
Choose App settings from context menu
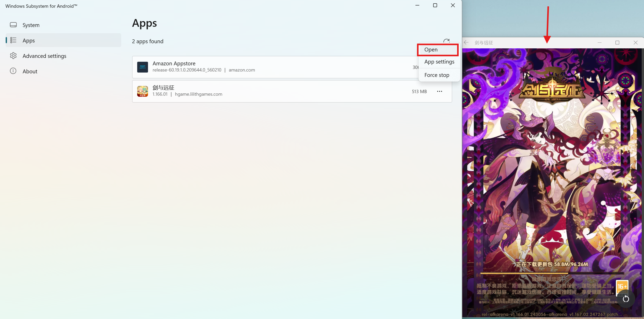click(439, 62)
